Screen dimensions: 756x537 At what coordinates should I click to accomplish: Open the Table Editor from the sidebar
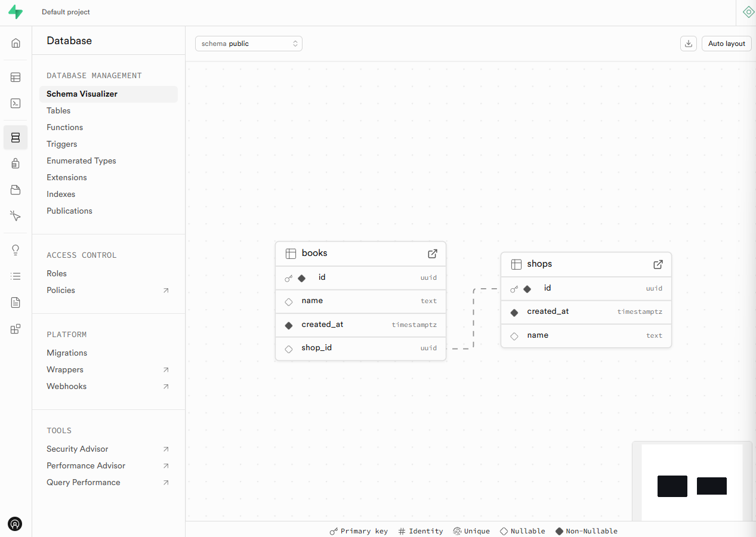pos(16,77)
